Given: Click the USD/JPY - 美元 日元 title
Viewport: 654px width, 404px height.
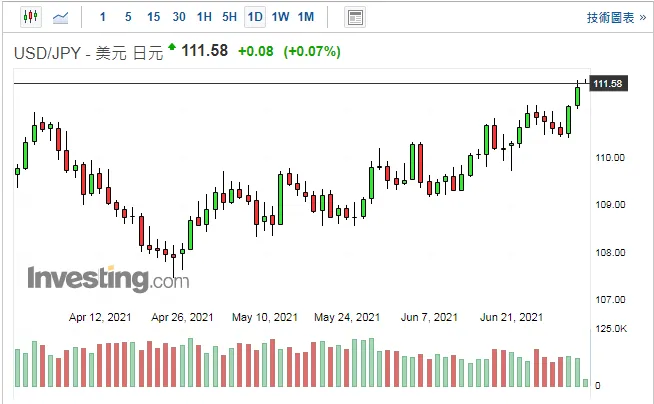Looking at the screenshot, I should click(x=88, y=53).
